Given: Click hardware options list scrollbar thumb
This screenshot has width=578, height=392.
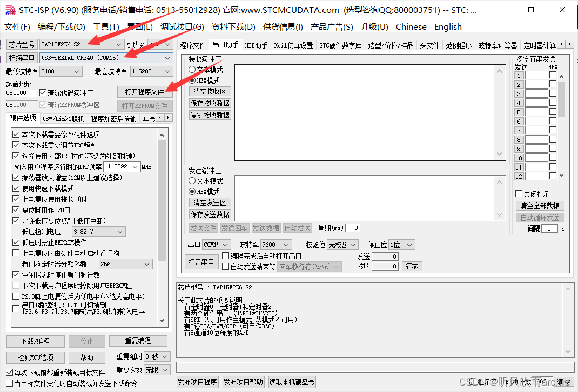Looking at the screenshot, I should (x=162, y=200).
